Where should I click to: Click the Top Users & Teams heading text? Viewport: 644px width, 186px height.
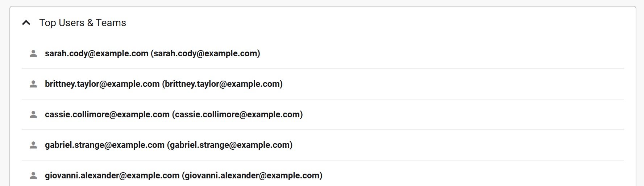point(83,23)
